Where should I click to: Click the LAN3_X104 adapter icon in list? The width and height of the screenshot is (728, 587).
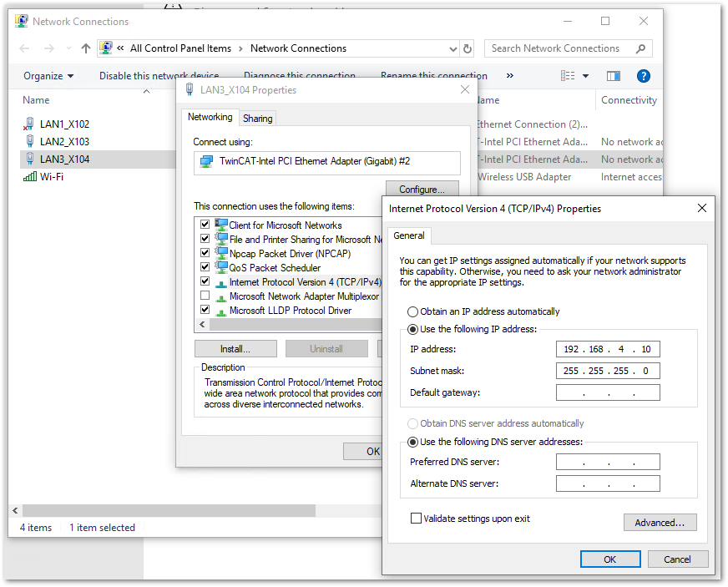(30, 159)
